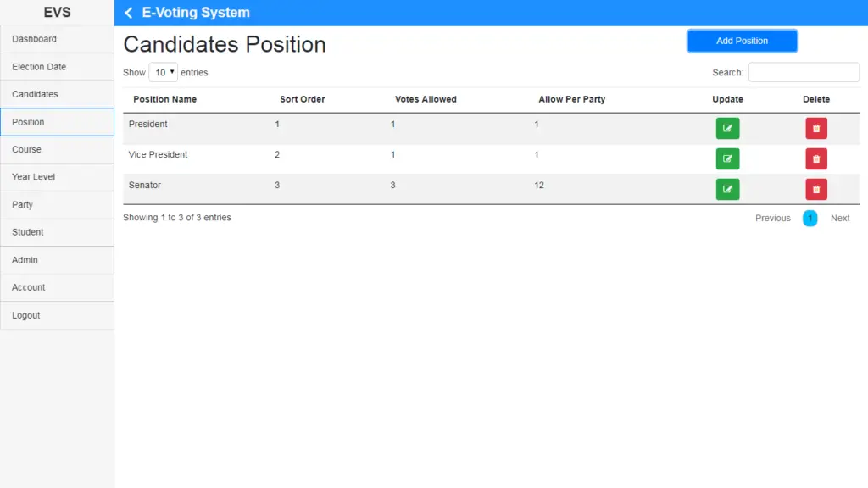
Task: Click the EVS logo at top left
Action: pyautogui.click(x=57, y=12)
